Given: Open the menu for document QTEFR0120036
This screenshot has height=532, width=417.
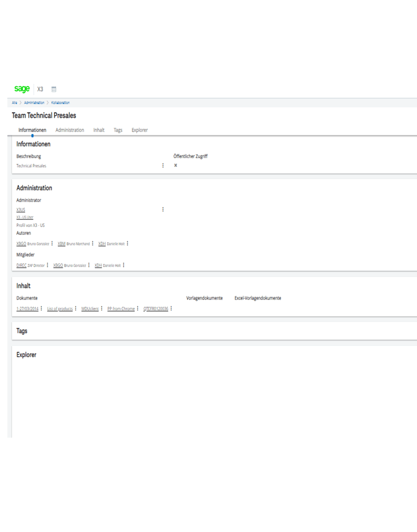Looking at the screenshot, I should 172,309.
